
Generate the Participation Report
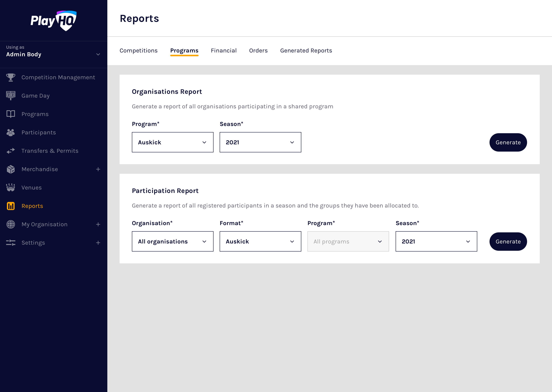[508, 241]
